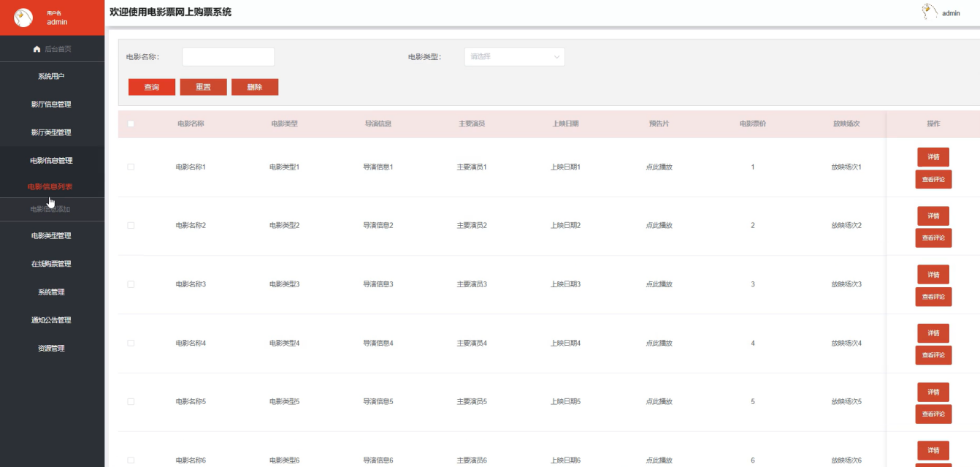Viewport: 980px width, 467px height.
Task: Check the box for 电影名称6 row
Action: (x=131, y=460)
